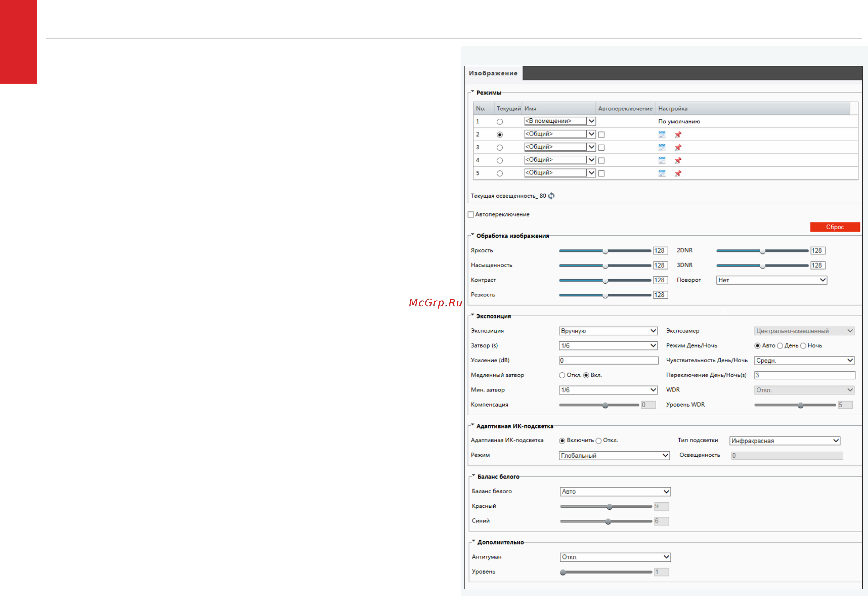The width and height of the screenshot is (868, 605).
Task: Click the red pin icon in row 5
Action: 678,173
